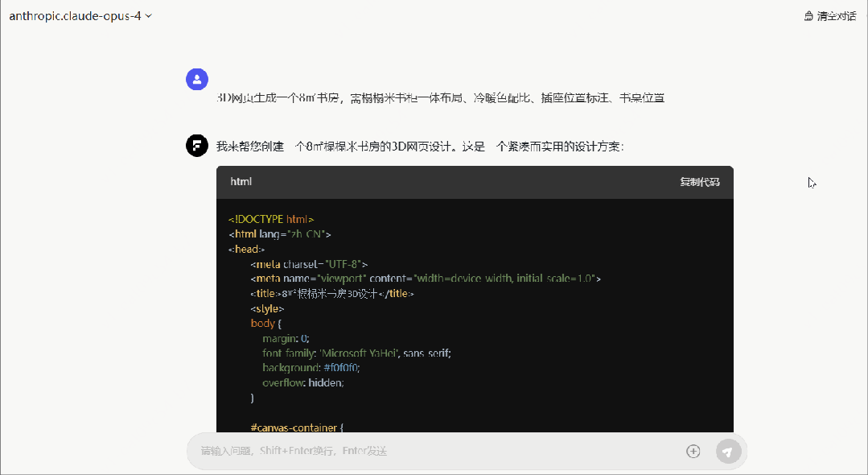
Task: Click the html language label in code header
Action: [241, 182]
